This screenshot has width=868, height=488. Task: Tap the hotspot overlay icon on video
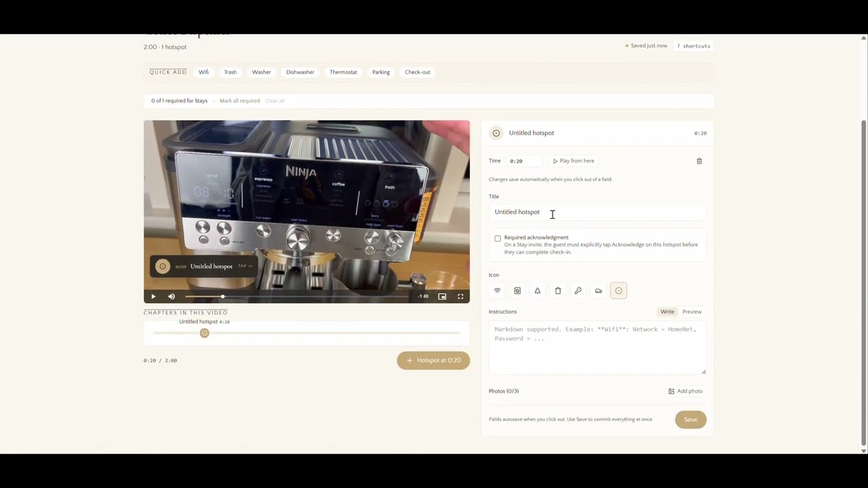(163, 266)
